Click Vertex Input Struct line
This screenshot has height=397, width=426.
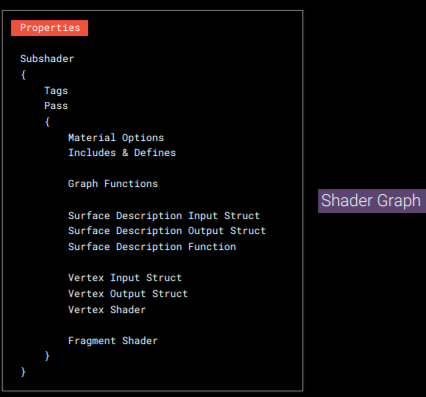coord(125,278)
